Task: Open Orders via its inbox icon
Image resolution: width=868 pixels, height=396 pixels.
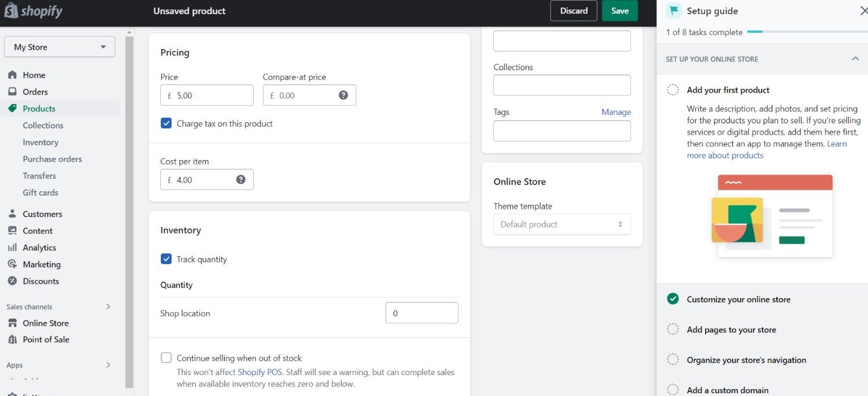Action: pyautogui.click(x=12, y=92)
